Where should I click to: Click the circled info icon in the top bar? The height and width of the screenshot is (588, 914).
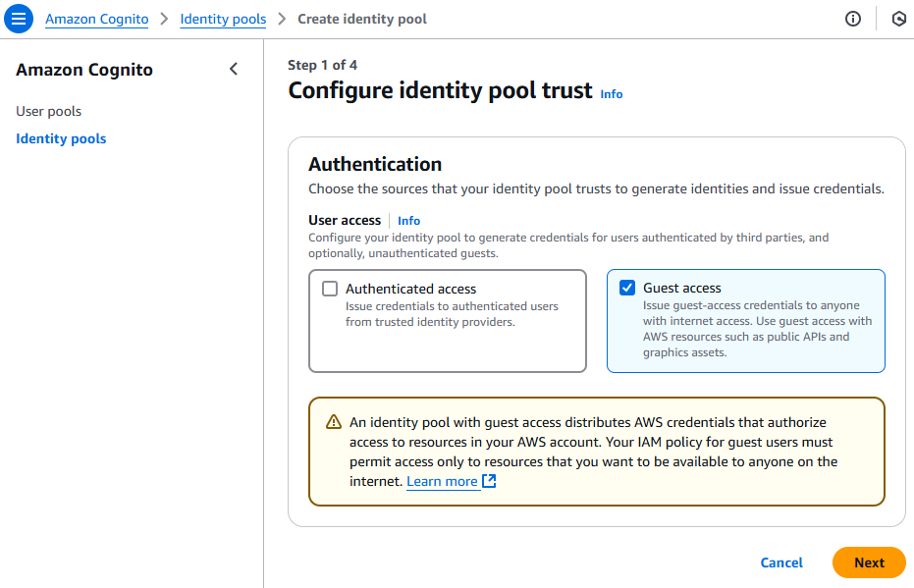[853, 19]
